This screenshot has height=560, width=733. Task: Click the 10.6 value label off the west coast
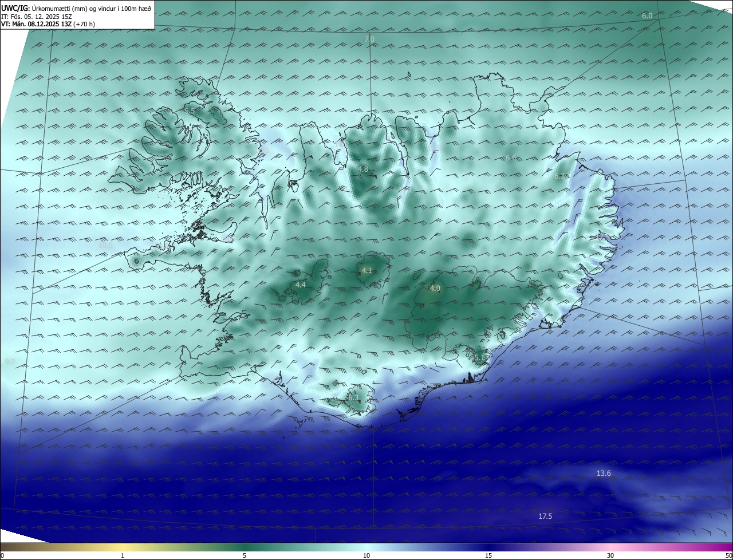106,246
